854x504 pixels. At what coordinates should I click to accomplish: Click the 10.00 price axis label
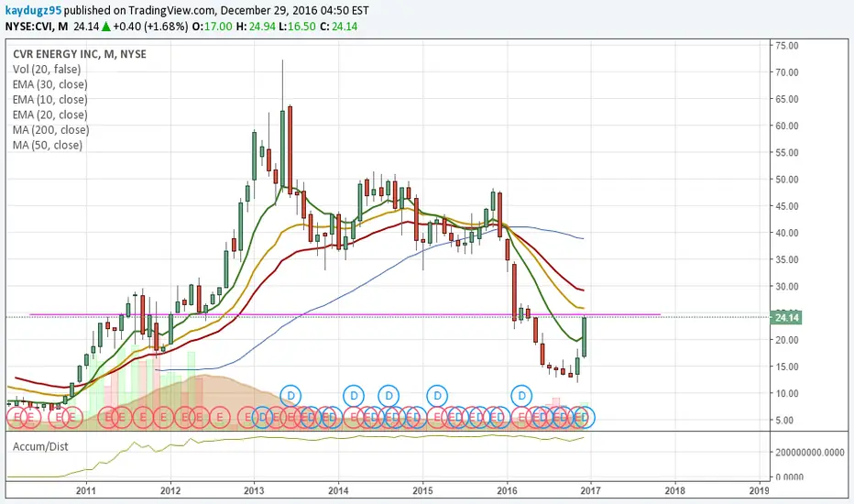coord(787,393)
